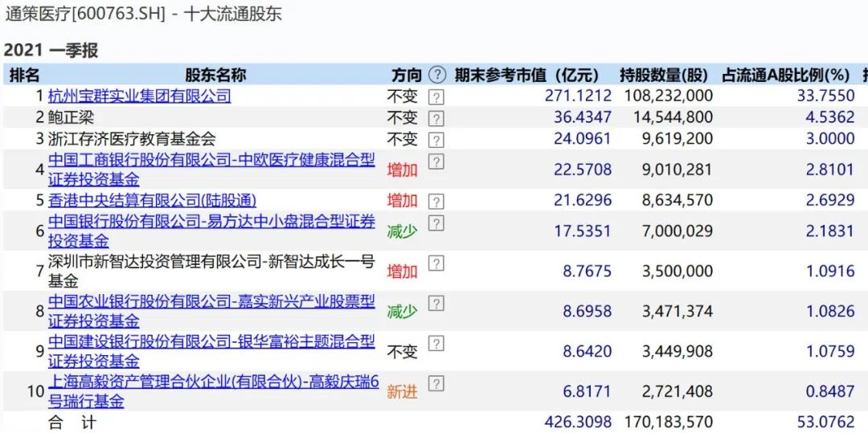Open 中国银行-易方达中小盘混合型 fund link
868x433 pixels.
(211, 231)
